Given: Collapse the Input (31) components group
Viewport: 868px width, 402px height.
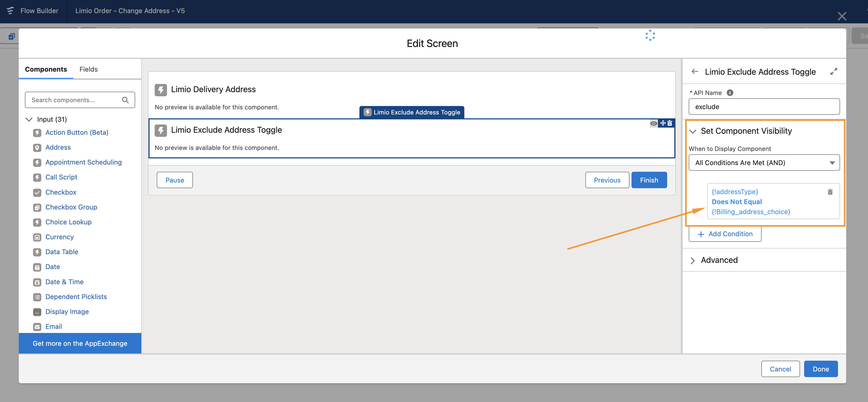Looking at the screenshot, I should (29, 119).
